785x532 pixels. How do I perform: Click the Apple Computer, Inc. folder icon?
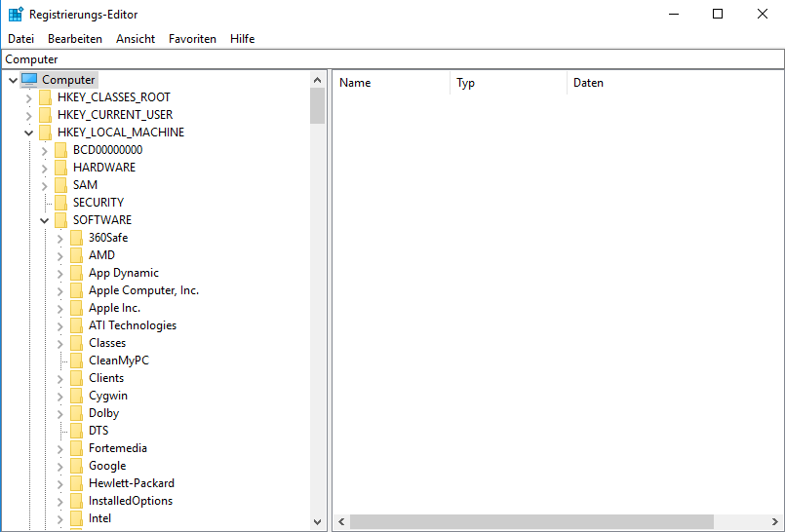[x=76, y=290]
